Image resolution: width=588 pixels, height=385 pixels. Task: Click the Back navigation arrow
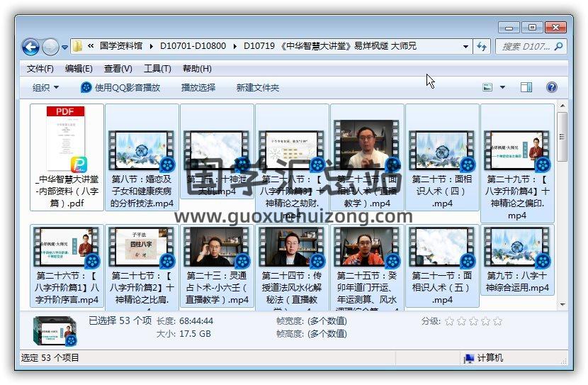click(30, 47)
